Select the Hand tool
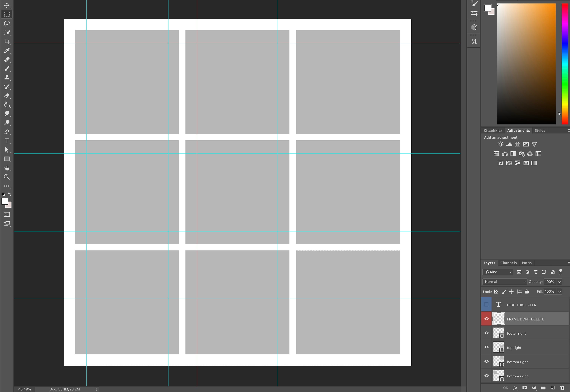The image size is (570, 392). (7, 168)
